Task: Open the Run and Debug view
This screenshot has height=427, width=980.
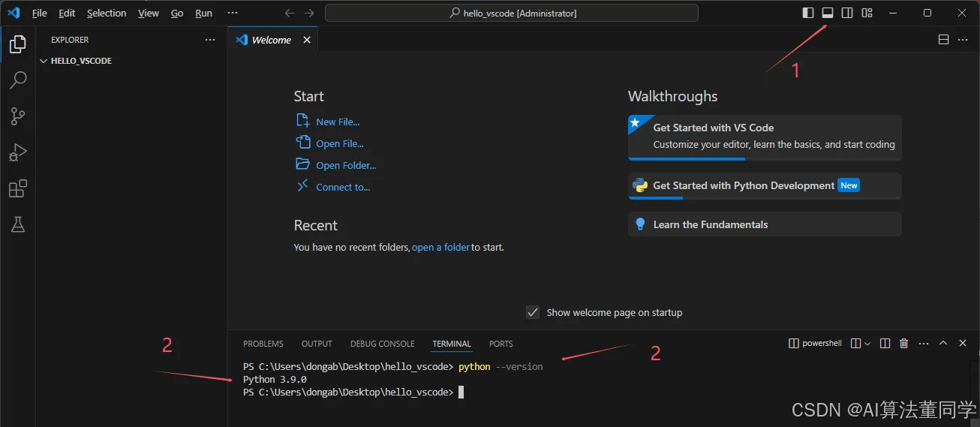Action: coord(18,152)
